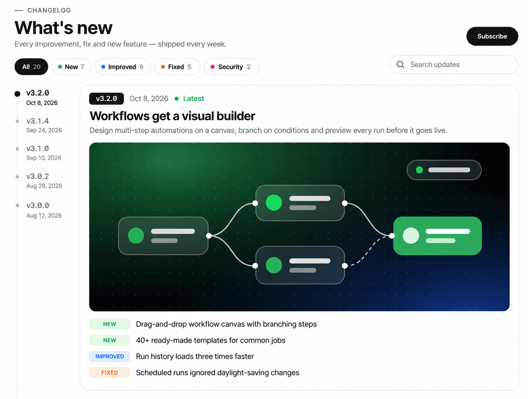This screenshot has height=399, width=532.
Task: Select '40+ ready-made templates for common jobs'
Action: point(211,340)
